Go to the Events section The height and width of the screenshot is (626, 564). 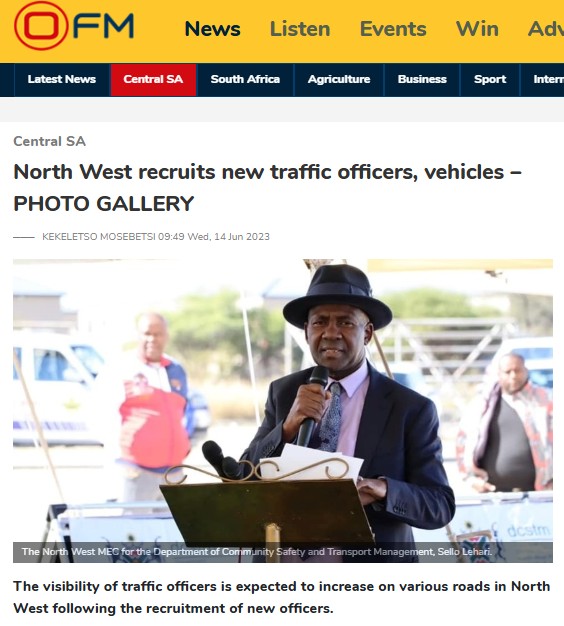pyautogui.click(x=393, y=29)
